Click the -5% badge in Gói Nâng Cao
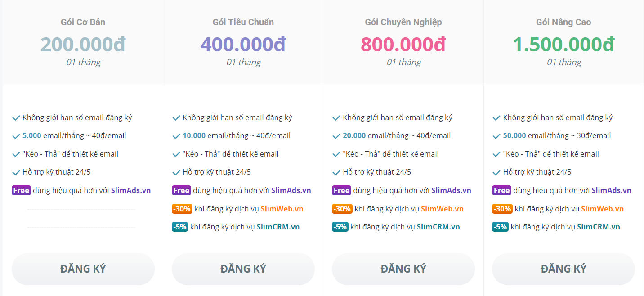The width and height of the screenshot is (644, 296). [501, 227]
